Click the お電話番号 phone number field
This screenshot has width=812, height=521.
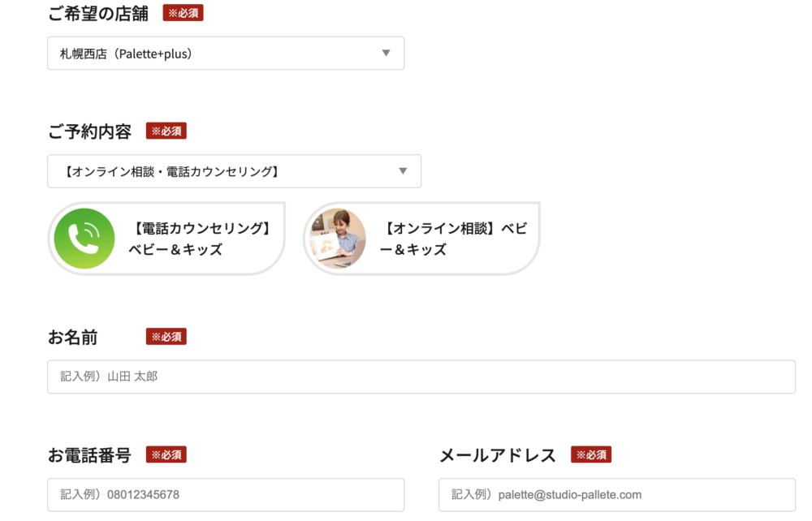click(x=225, y=494)
